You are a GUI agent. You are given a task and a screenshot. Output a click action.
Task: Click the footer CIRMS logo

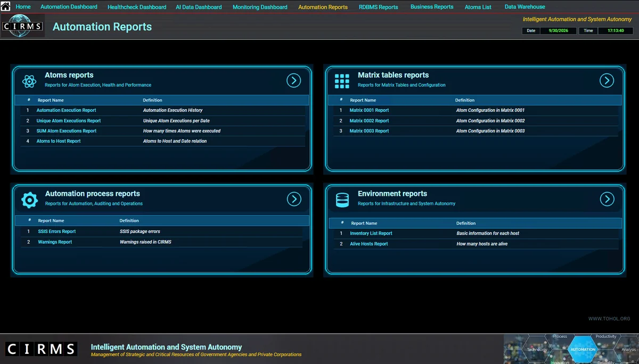[41, 349]
